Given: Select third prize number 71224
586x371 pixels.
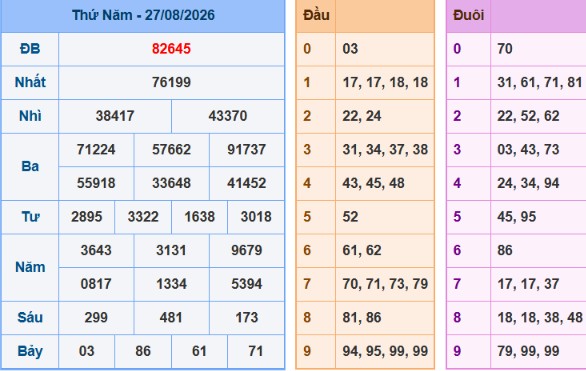Looking at the screenshot, I should pyautogui.click(x=96, y=149).
